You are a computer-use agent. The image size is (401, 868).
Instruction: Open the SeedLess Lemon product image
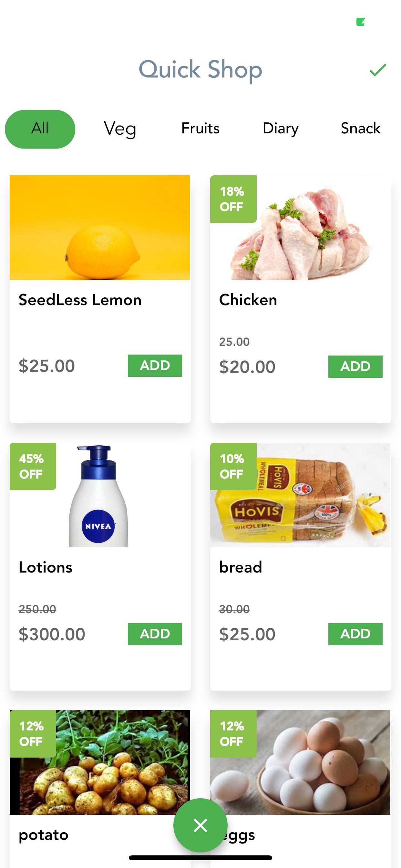pos(100,228)
